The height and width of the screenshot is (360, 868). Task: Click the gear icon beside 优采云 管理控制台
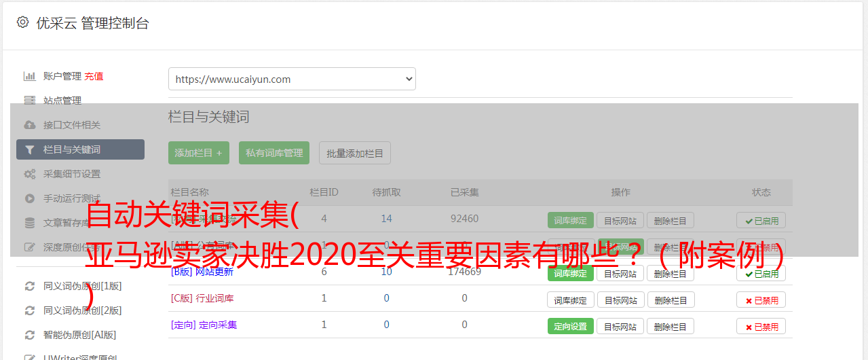click(22, 22)
